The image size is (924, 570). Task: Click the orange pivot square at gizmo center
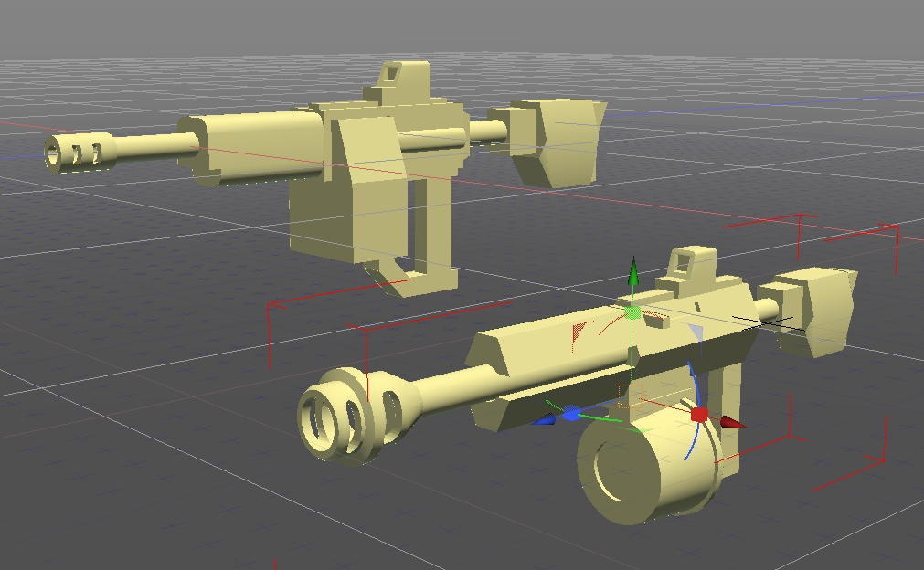point(632,396)
